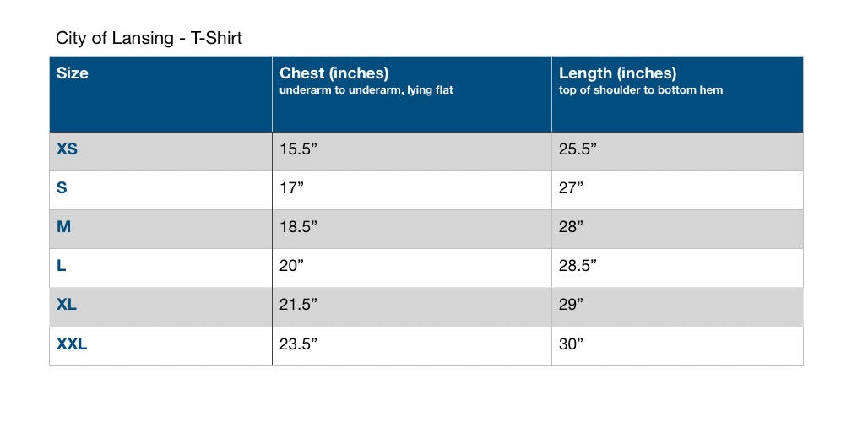Select the 28.5” length cell
The height and width of the screenshot is (422, 868).
point(677,268)
